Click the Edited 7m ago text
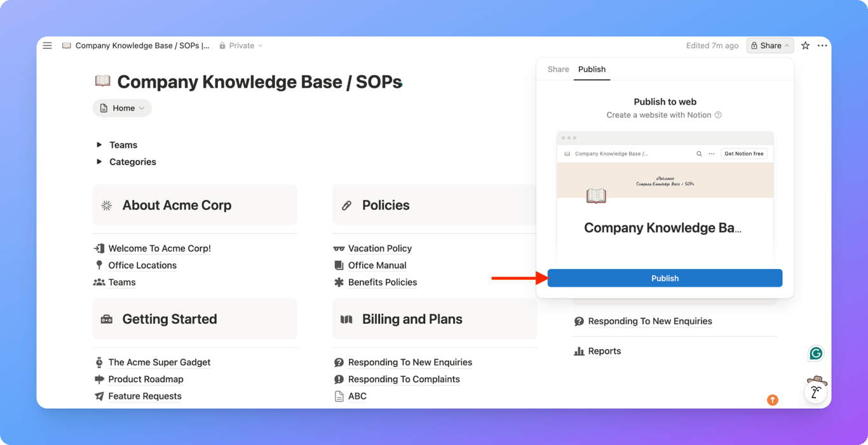The image size is (868, 445). (x=712, y=46)
